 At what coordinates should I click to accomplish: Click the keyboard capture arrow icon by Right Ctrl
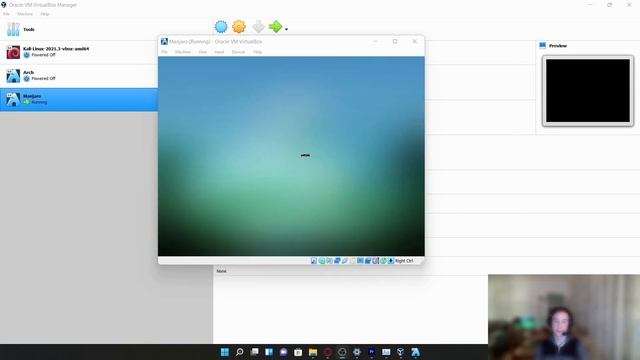click(391, 260)
